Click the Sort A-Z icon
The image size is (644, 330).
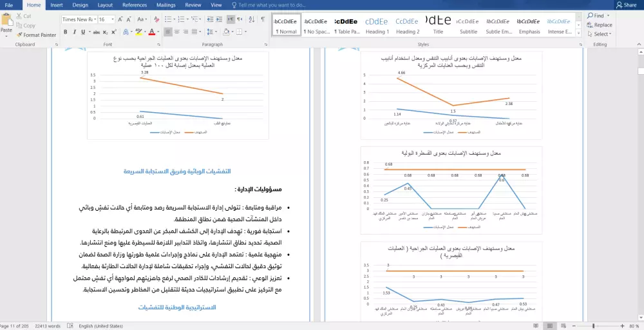tap(252, 19)
